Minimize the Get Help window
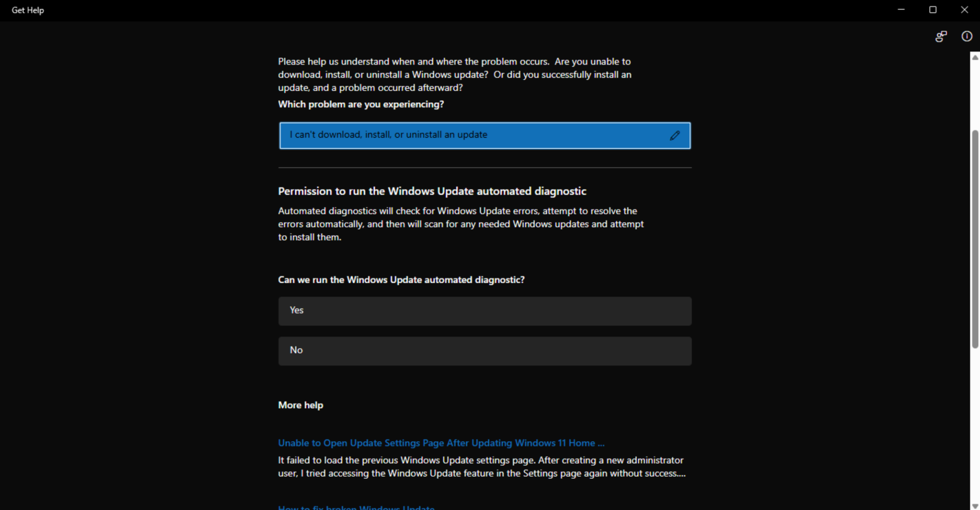 901,10
